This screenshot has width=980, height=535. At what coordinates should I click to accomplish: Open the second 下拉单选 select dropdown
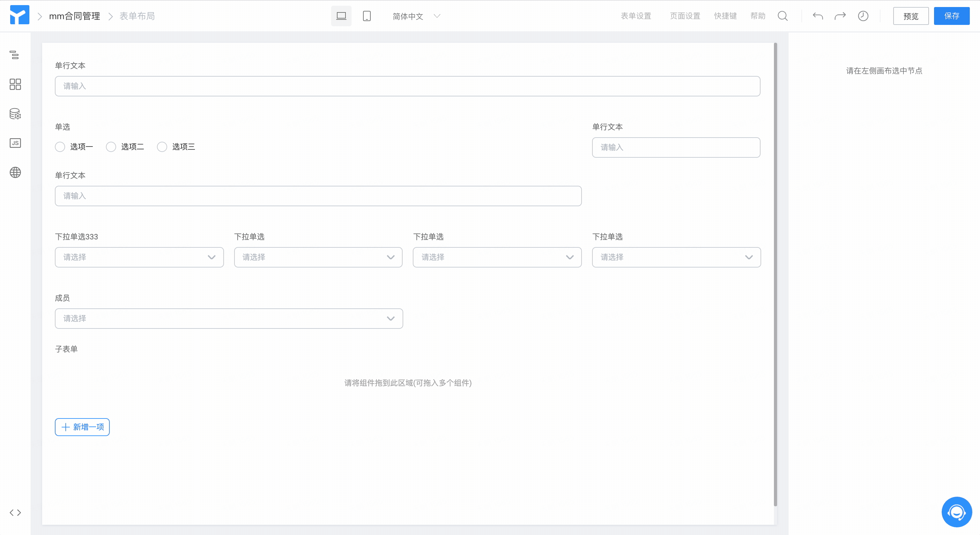point(318,257)
